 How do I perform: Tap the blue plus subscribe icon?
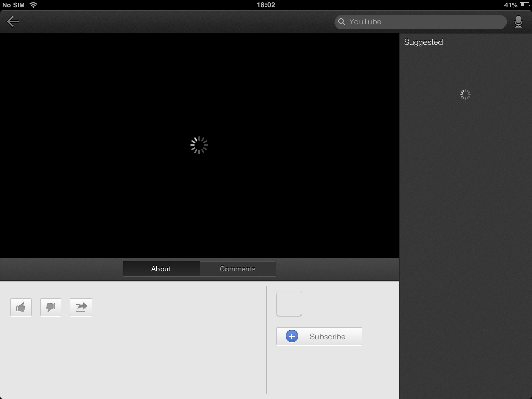pyautogui.click(x=292, y=336)
